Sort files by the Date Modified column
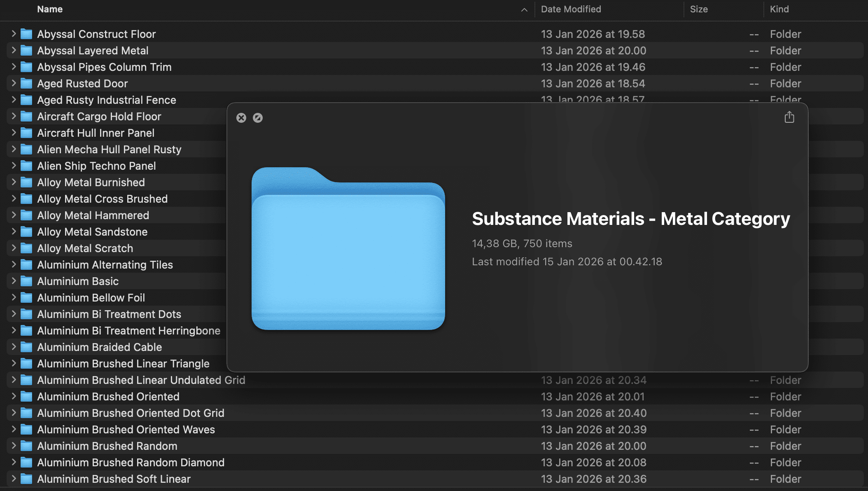 click(x=571, y=9)
